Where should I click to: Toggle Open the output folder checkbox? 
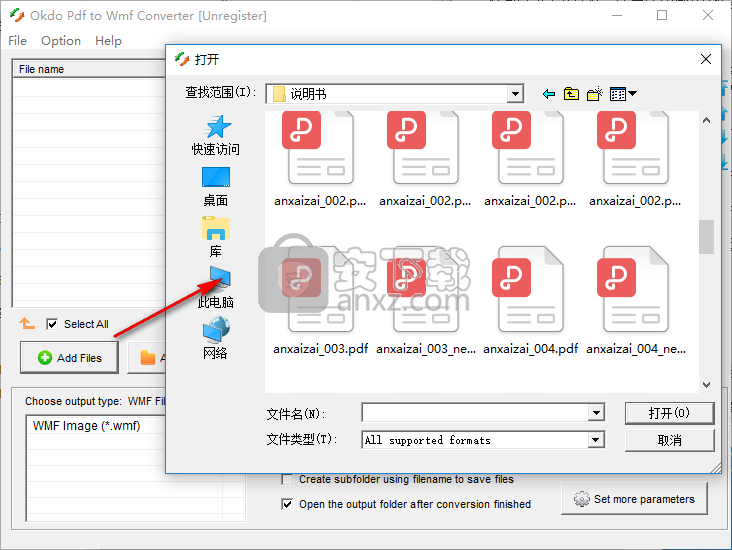click(287, 504)
